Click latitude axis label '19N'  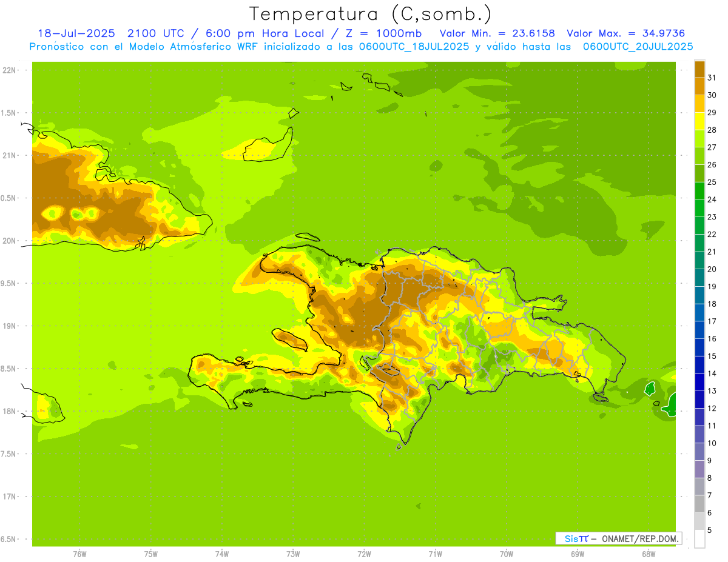pos(8,326)
